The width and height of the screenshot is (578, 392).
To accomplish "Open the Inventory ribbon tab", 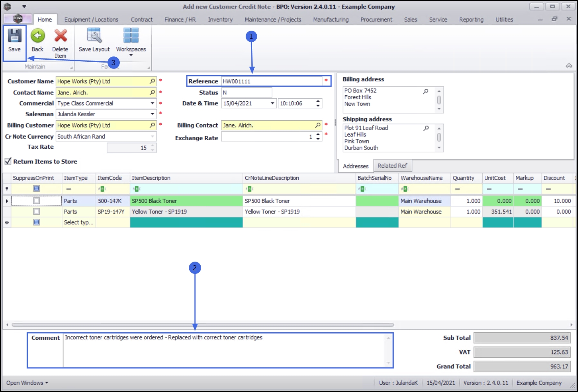I will tap(220, 20).
